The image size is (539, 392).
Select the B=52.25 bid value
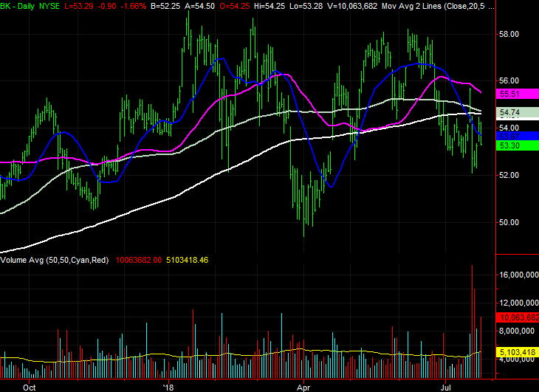(165, 6)
